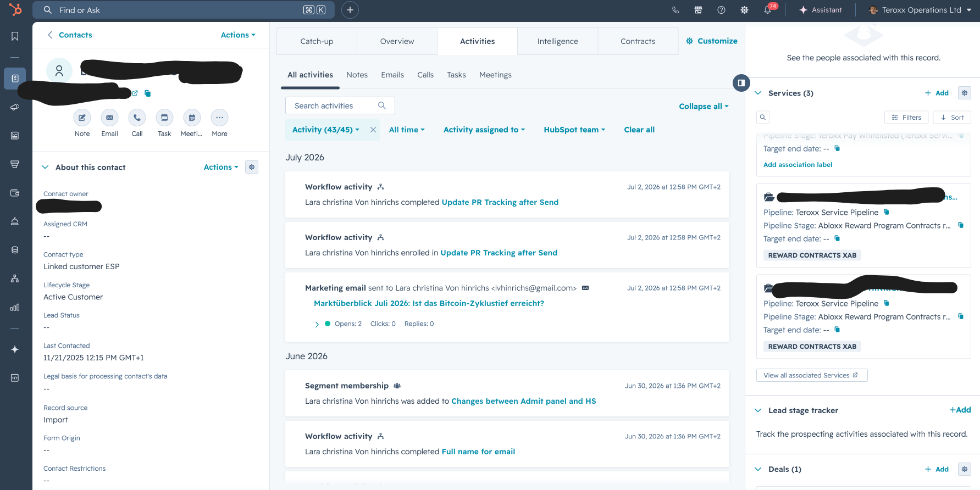The height and width of the screenshot is (490, 980).
Task: Click the Note action icon
Action: pyautogui.click(x=82, y=118)
